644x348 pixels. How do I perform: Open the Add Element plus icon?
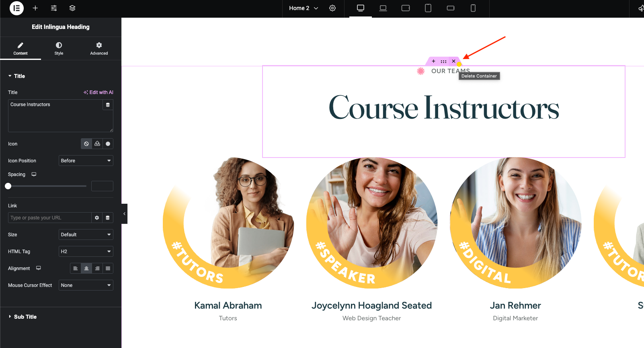point(35,8)
